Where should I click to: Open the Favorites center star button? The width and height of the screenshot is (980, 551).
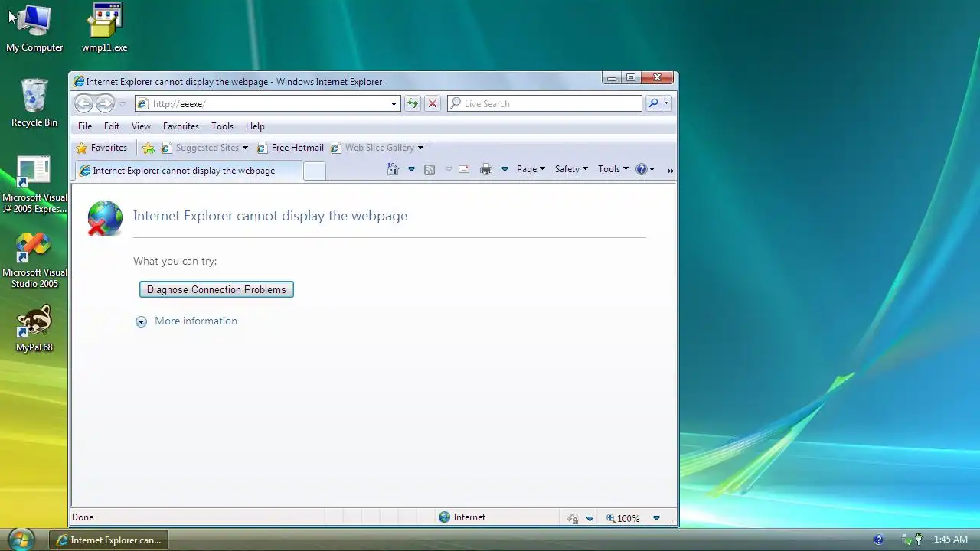click(x=102, y=148)
